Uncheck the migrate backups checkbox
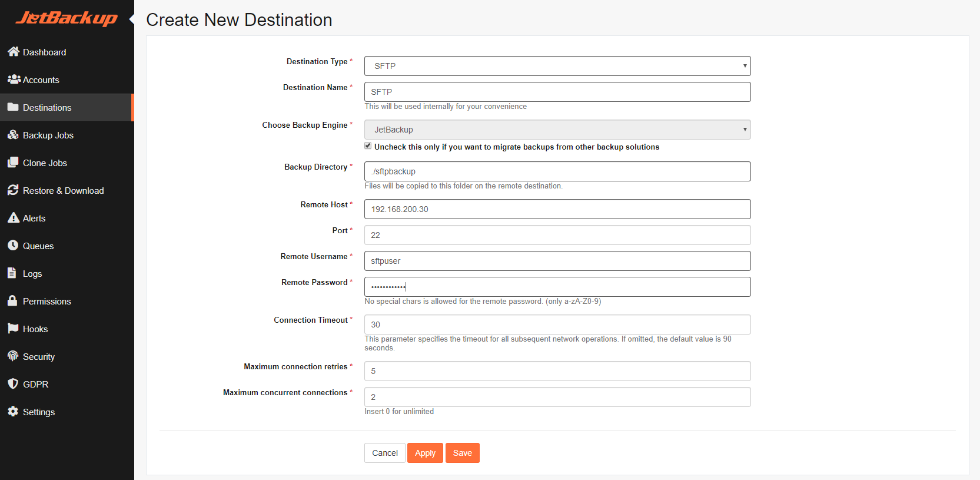The width and height of the screenshot is (980, 480). 368,146
